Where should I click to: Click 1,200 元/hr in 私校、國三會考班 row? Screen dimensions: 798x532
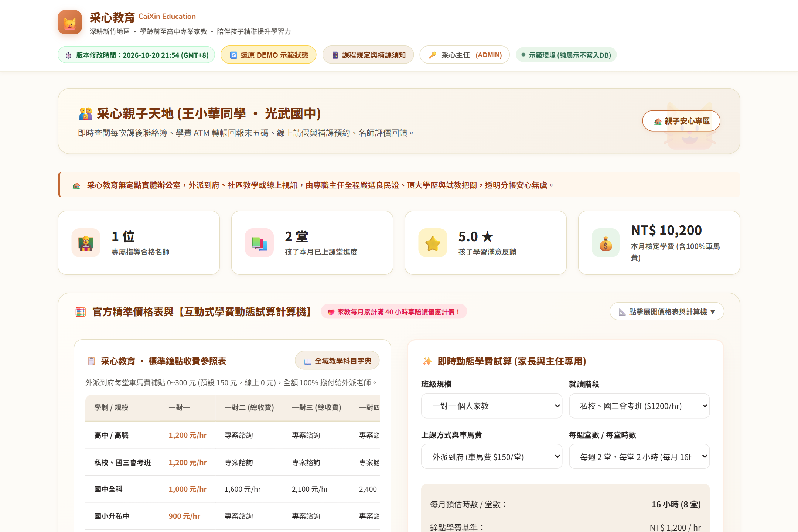pyautogui.click(x=188, y=463)
